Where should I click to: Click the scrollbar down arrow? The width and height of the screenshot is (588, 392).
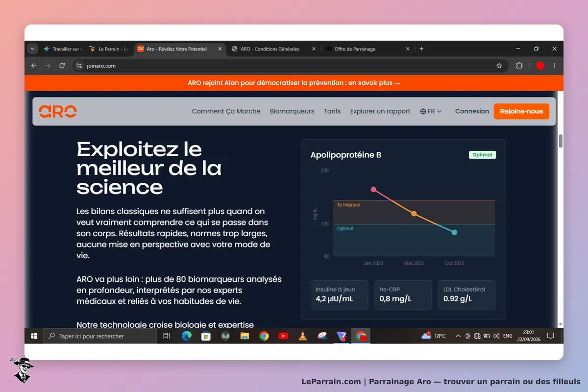pos(561,324)
